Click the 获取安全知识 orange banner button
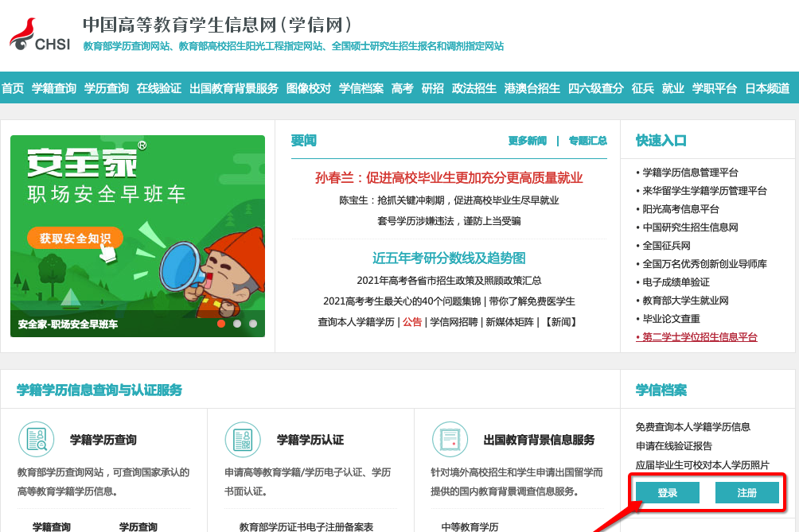799x532 pixels. tap(75, 238)
